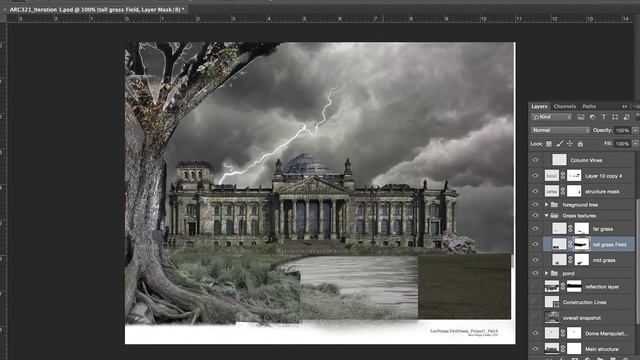Switch to the Layers tab
Image resolution: width=640 pixels, height=360 pixels.
(x=539, y=107)
